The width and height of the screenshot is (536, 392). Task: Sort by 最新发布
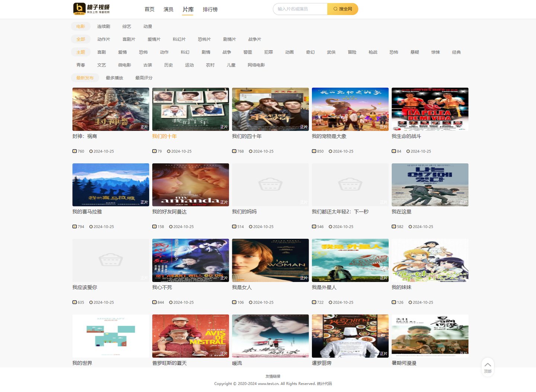[85, 78]
